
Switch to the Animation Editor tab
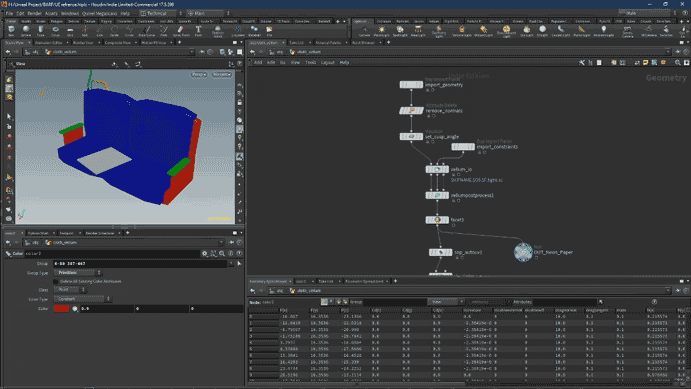pyautogui.click(x=49, y=43)
